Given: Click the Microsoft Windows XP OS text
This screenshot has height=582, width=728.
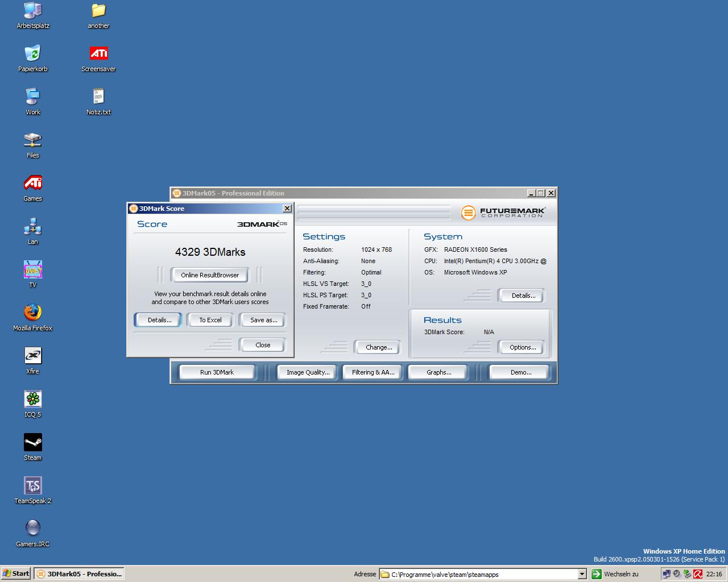Looking at the screenshot, I should [475, 272].
